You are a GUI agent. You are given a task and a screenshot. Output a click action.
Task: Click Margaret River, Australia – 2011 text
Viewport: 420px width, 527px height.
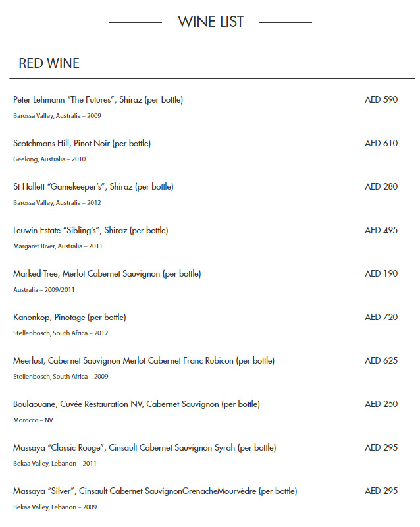(58, 246)
